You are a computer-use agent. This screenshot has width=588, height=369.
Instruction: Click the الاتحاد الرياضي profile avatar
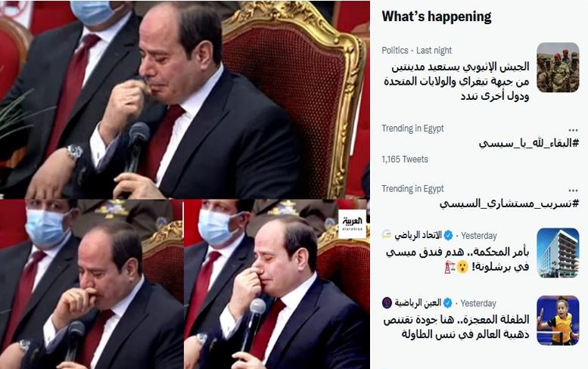(387, 235)
